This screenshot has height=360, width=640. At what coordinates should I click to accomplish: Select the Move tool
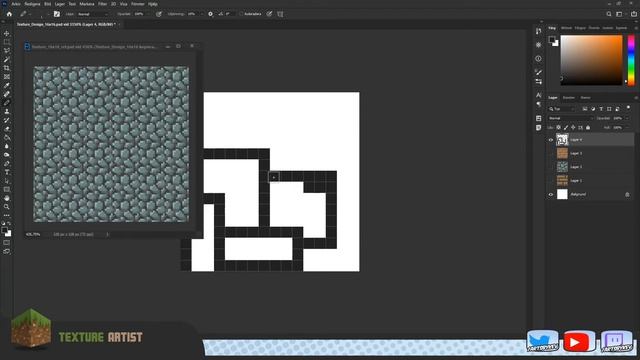click(x=7, y=33)
